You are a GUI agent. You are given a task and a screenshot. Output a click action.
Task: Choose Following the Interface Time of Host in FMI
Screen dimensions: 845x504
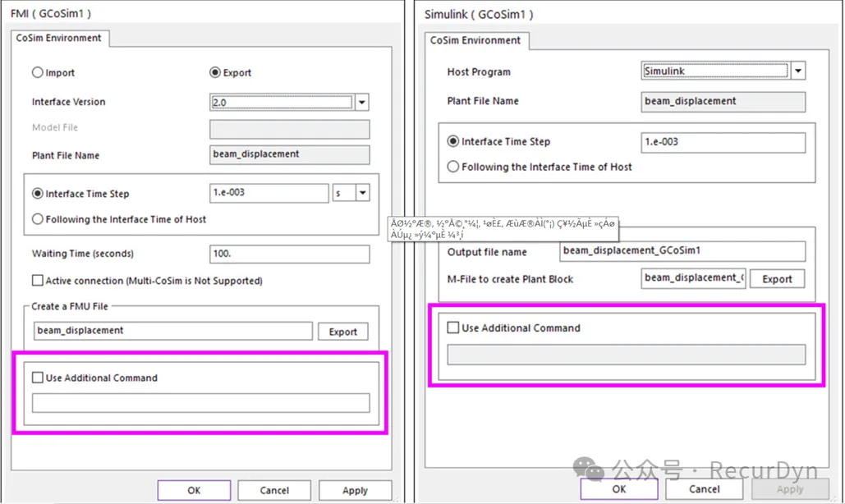[38, 220]
